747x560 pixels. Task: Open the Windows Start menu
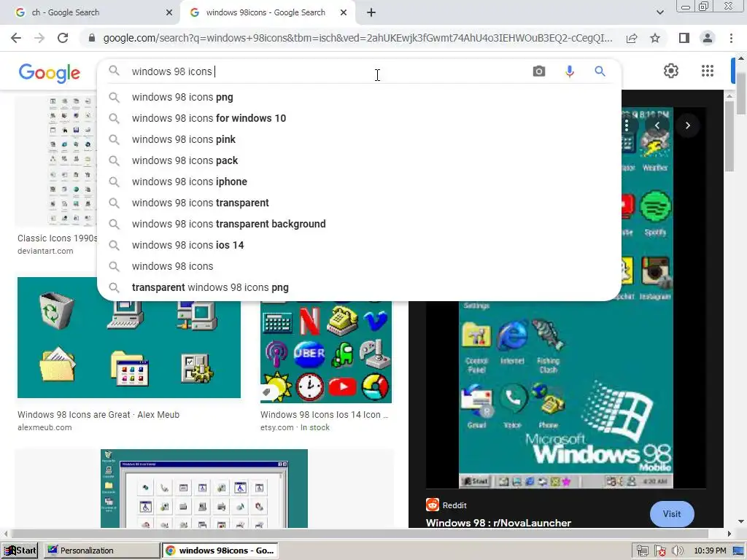[x=20, y=551]
